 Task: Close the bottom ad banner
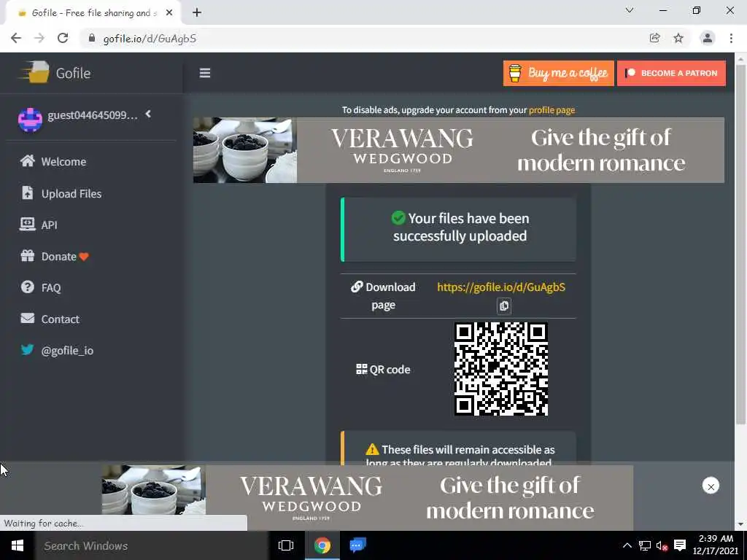click(x=711, y=486)
